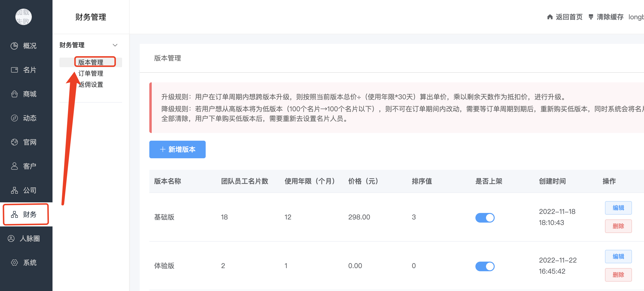This screenshot has width=644, height=291.
Task: Click the 财务 menu label
Action: (x=30, y=214)
